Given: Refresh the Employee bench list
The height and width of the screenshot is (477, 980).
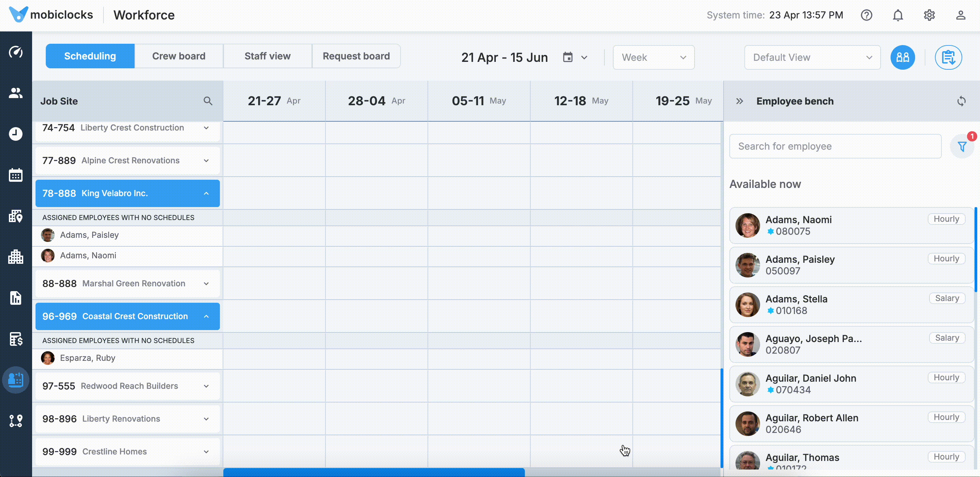Looking at the screenshot, I should pos(961,101).
